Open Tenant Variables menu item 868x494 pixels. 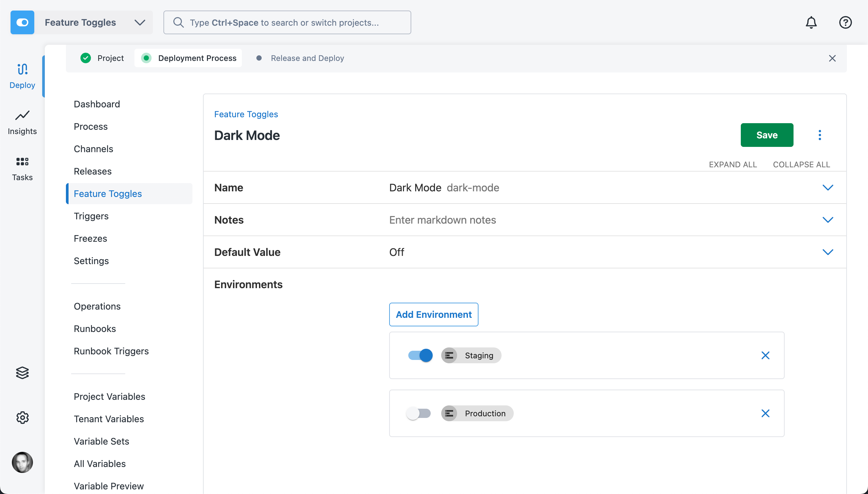[x=109, y=419]
